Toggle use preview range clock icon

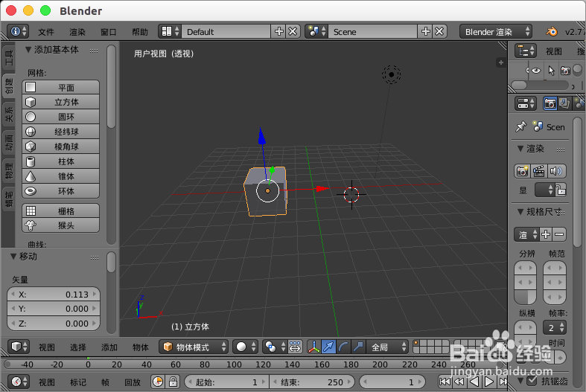[x=158, y=382]
